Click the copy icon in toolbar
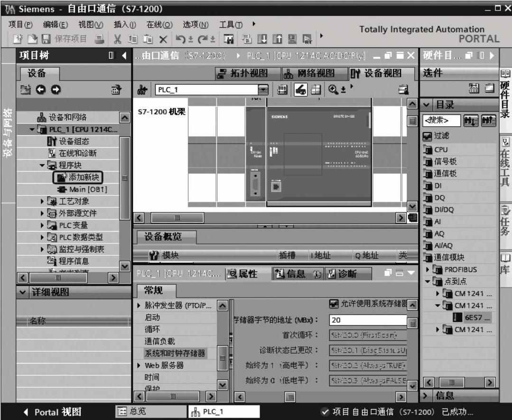This screenshot has height=420, width=512. (x=132, y=39)
